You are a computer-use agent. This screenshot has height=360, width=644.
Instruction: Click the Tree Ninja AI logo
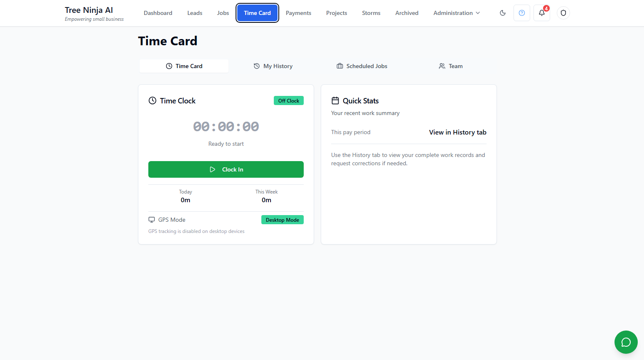[89, 10]
